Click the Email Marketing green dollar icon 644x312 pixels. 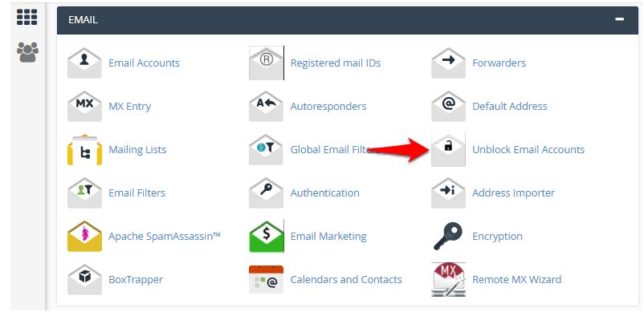(266, 236)
